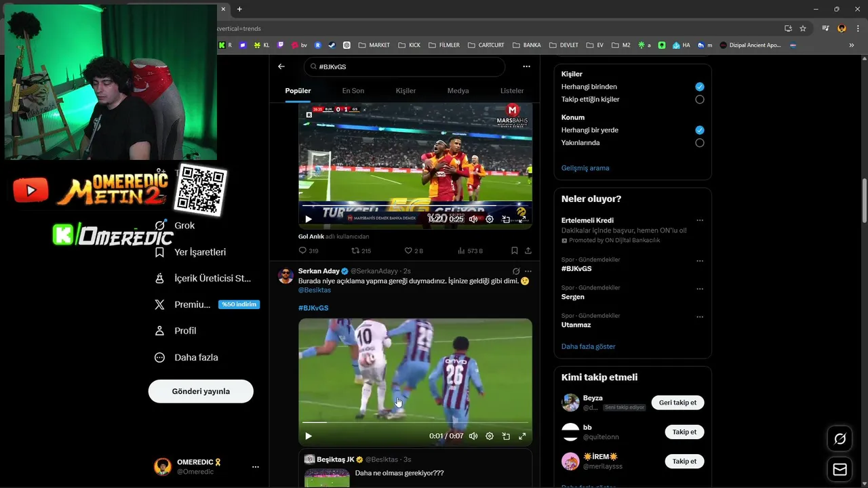
Task: Open the M2 bookmarks folder
Action: pos(620,45)
